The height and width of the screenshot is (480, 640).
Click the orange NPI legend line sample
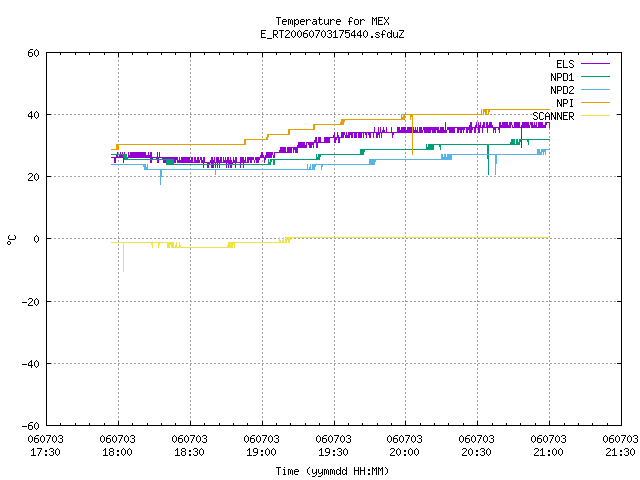(x=595, y=102)
